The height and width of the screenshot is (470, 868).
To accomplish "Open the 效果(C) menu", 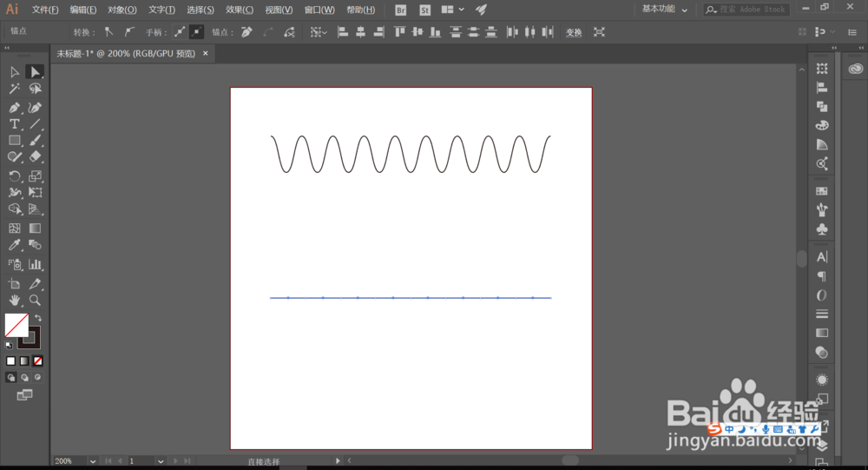I will 240,10.
